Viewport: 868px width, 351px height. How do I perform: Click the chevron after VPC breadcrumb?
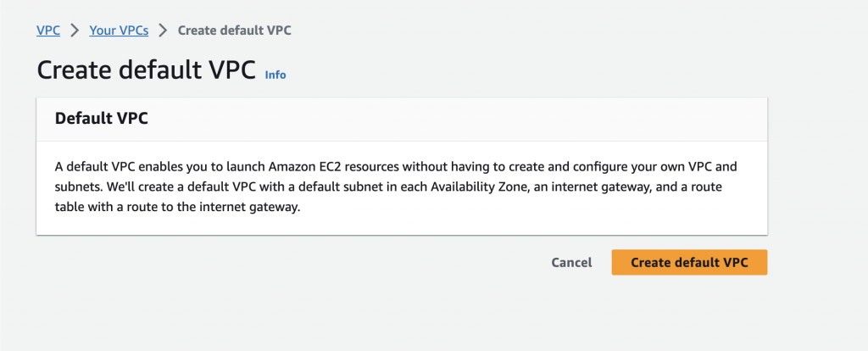75,31
